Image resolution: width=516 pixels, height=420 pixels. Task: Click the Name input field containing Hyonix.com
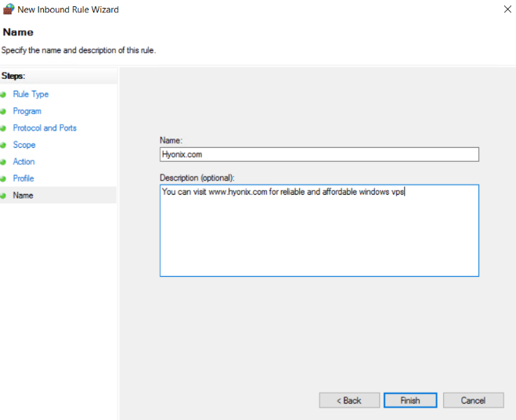click(x=319, y=154)
